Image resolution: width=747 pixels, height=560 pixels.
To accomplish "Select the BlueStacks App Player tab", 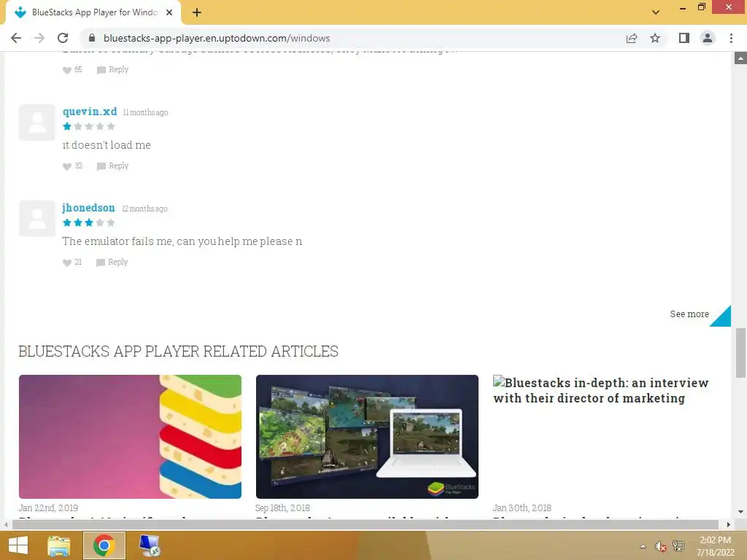I will 93,12.
